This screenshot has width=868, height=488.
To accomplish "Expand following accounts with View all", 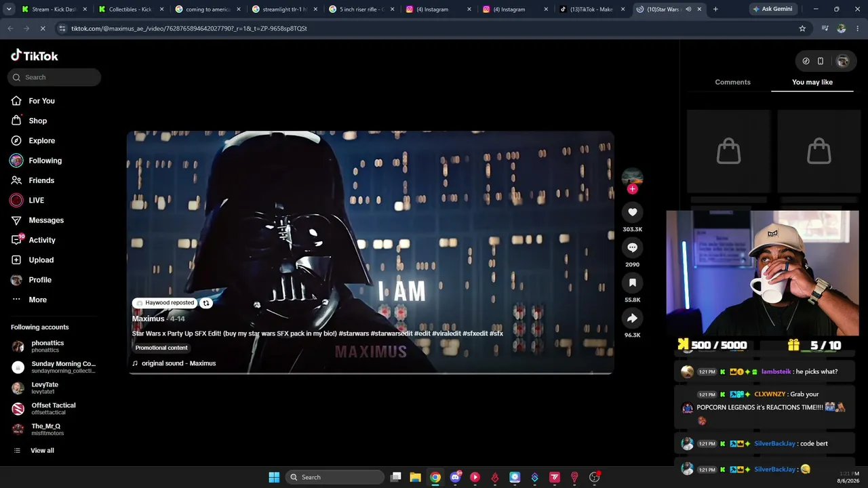I will coord(42,451).
